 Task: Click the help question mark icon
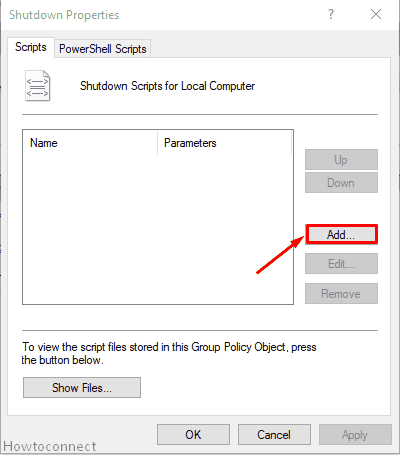pos(331,14)
